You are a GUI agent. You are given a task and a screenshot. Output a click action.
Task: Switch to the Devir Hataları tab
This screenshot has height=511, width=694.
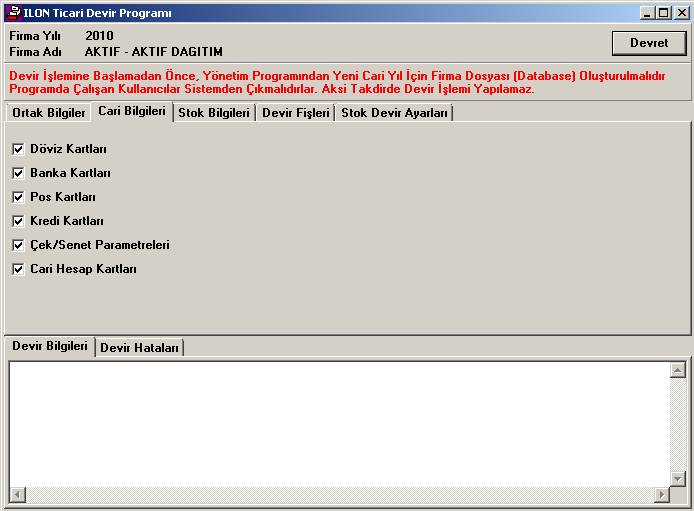139,348
